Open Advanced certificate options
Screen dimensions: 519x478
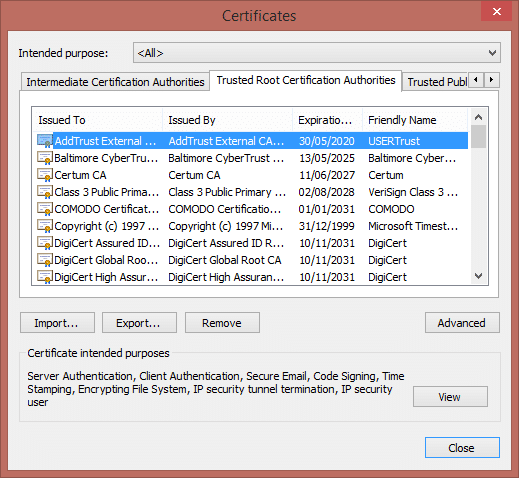pyautogui.click(x=462, y=323)
